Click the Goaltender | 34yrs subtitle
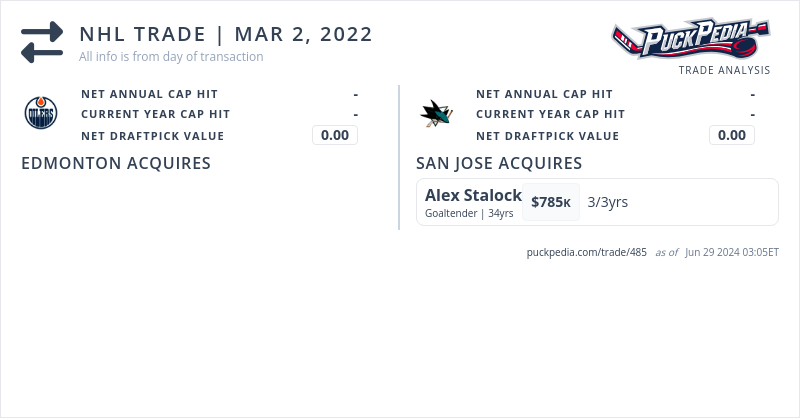This screenshot has height=418, width=800. click(469, 213)
